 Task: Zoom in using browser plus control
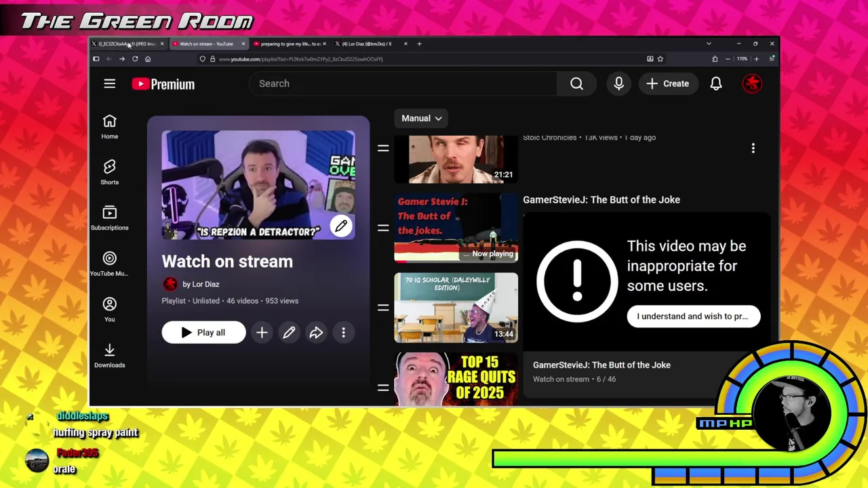point(756,59)
